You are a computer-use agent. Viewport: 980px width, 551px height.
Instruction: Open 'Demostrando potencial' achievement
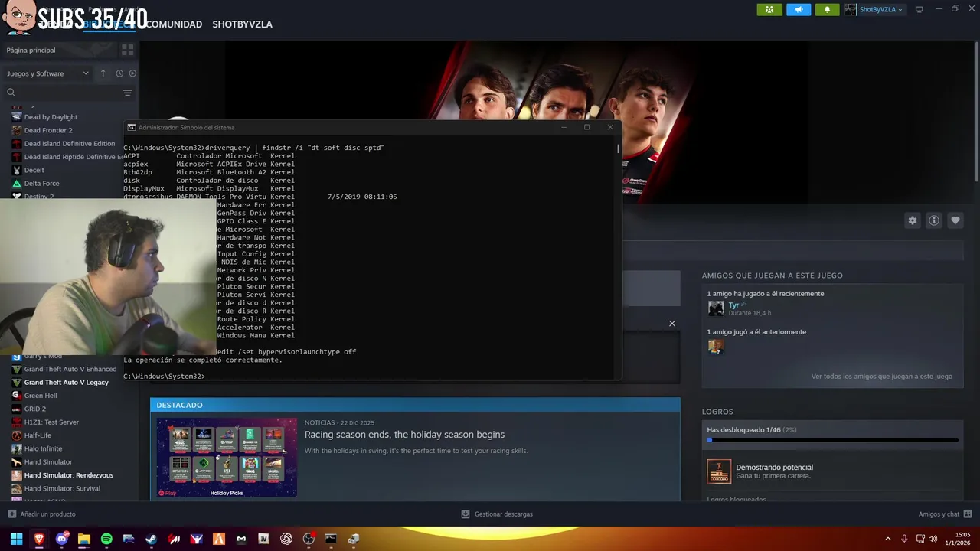click(x=774, y=468)
